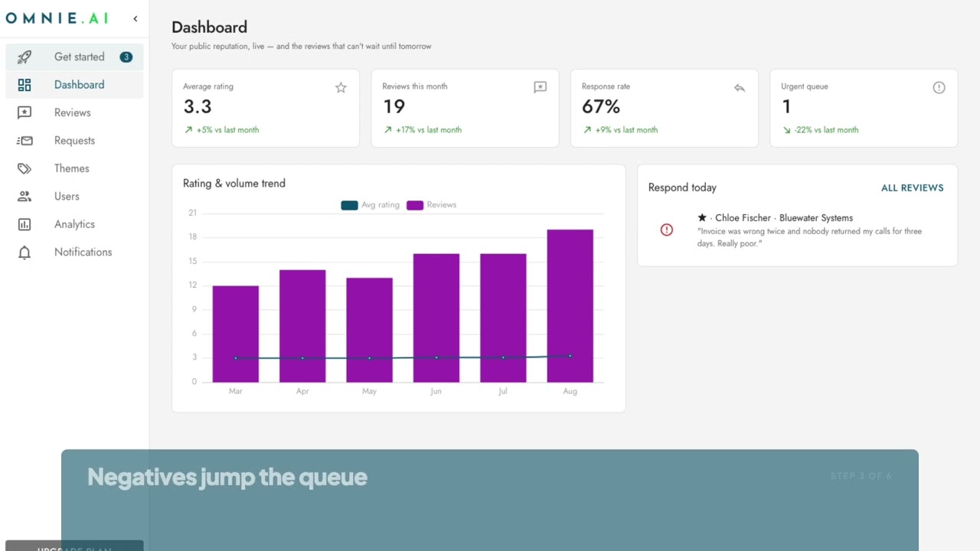This screenshot has height=551, width=980.
Task: Open Get started in sidebar
Action: 74,57
